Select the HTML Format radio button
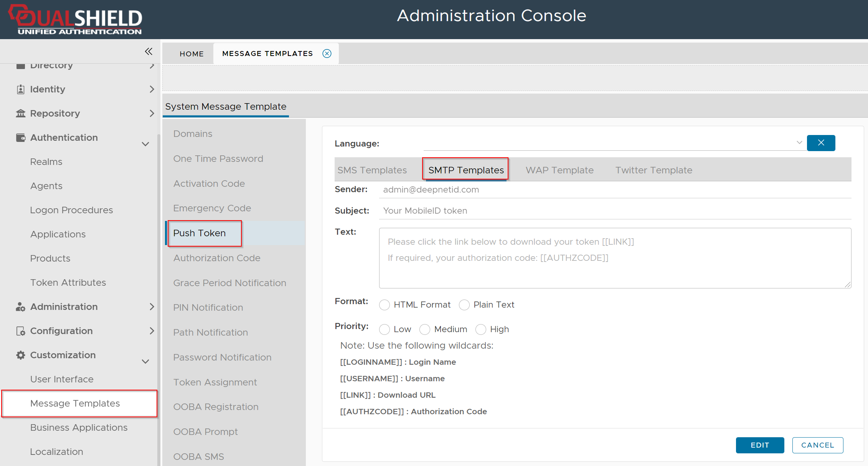 (384, 305)
